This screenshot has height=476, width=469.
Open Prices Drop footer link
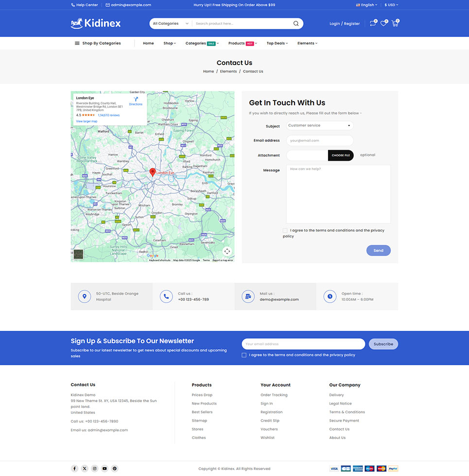pos(202,395)
